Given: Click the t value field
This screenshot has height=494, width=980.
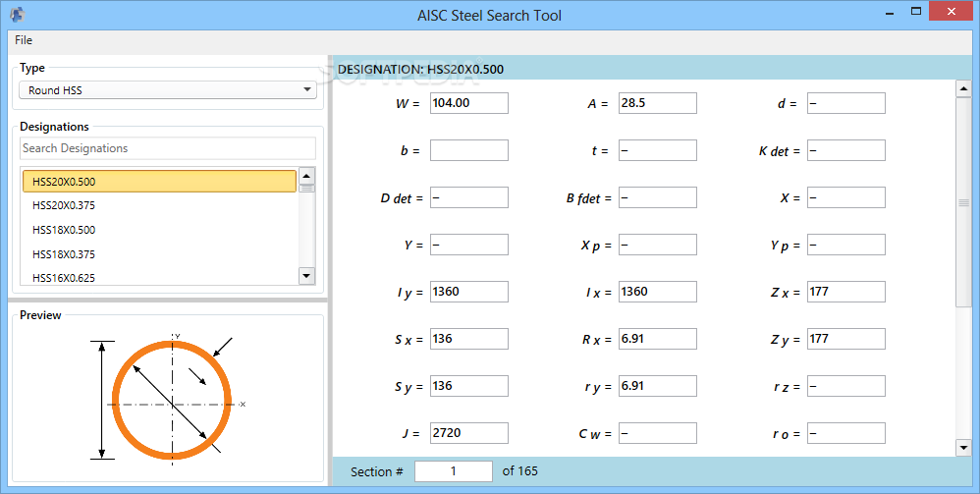Looking at the screenshot, I should [658, 150].
